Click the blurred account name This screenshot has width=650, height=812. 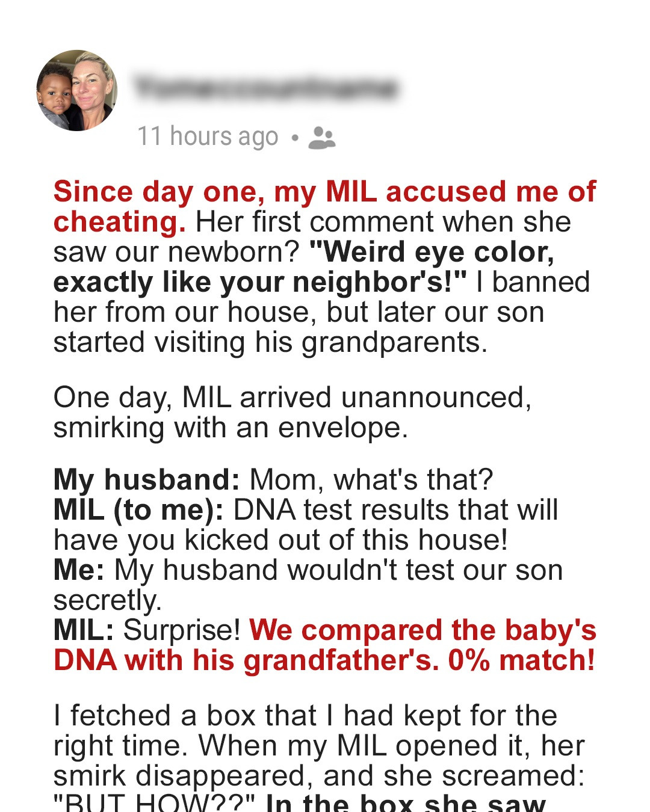coord(266,88)
